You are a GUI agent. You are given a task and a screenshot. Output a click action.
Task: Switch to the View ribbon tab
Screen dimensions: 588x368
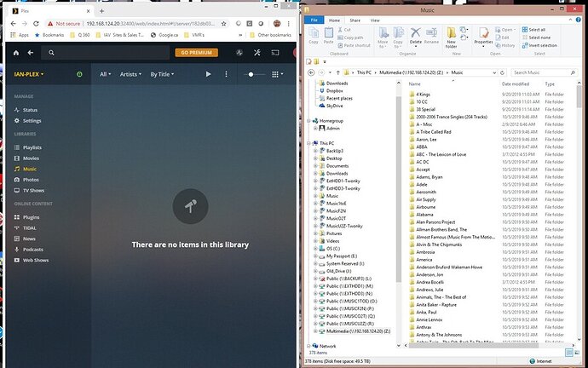pos(375,20)
